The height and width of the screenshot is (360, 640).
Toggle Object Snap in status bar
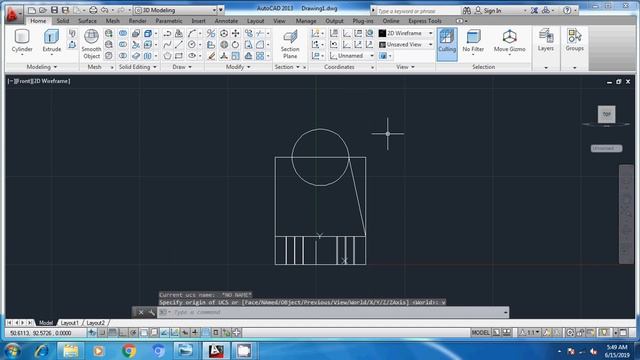coord(144,333)
